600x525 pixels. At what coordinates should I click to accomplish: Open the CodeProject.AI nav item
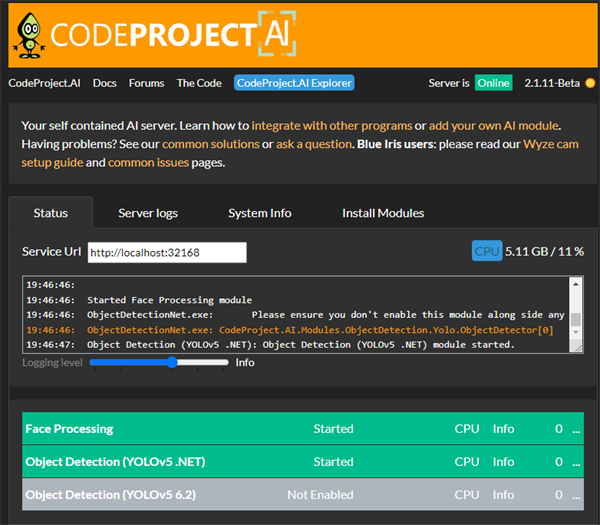pyautogui.click(x=44, y=83)
